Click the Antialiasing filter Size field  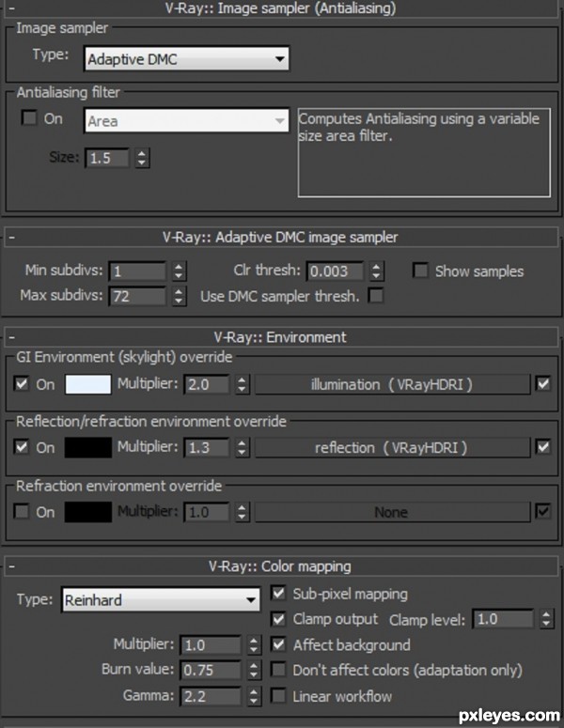pos(107,159)
